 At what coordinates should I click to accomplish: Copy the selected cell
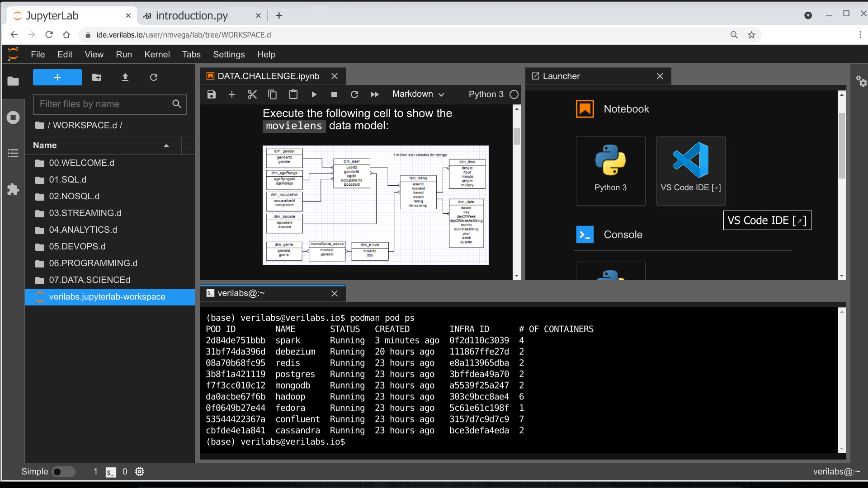273,94
